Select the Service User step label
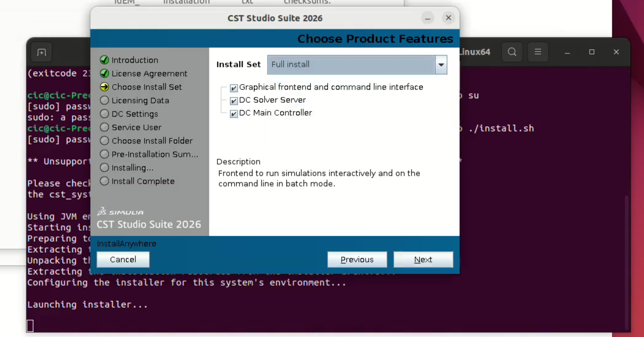This screenshot has width=644, height=337. tap(137, 127)
